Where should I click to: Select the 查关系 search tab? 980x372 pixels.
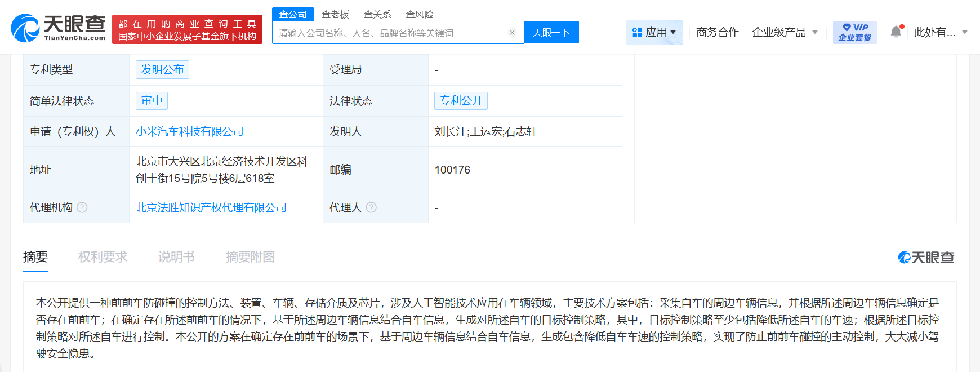point(377,14)
